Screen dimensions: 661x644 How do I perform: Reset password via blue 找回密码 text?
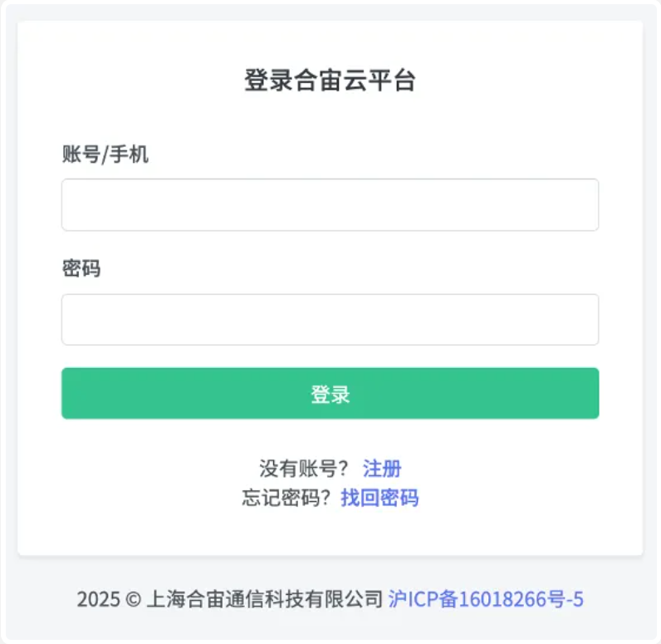379,498
